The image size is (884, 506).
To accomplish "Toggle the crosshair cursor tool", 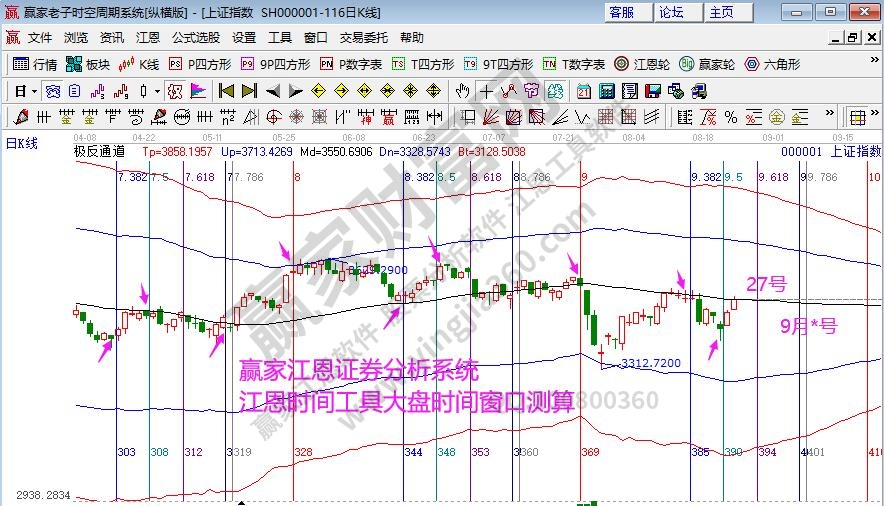I will pyautogui.click(x=486, y=91).
